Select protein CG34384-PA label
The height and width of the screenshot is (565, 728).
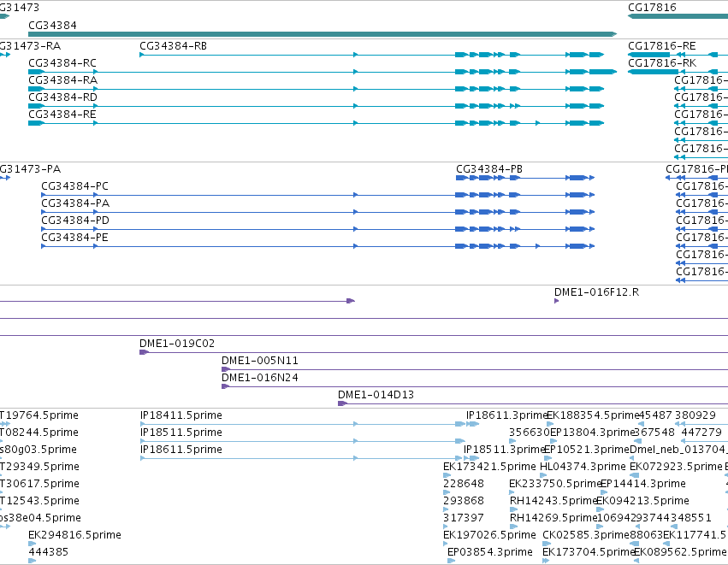click(x=75, y=203)
